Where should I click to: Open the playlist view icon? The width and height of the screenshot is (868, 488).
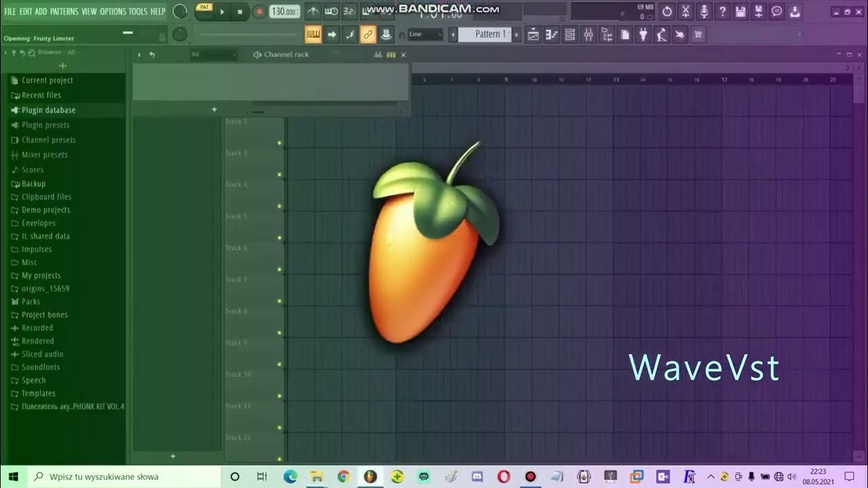pos(533,34)
